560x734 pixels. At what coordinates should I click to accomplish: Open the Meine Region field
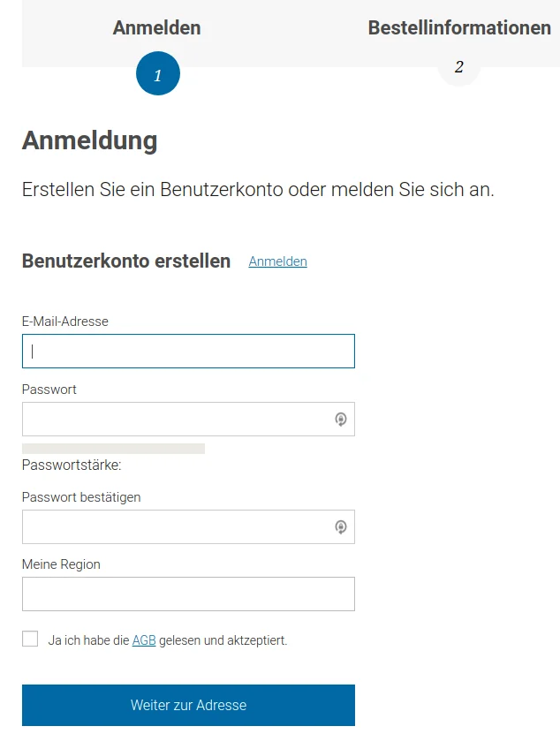click(x=188, y=594)
